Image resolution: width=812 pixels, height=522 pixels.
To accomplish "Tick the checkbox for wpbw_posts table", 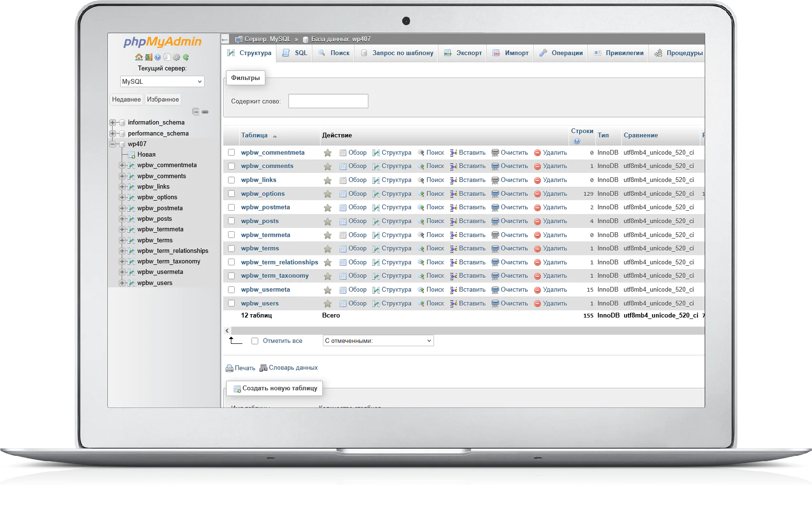I will (x=231, y=221).
